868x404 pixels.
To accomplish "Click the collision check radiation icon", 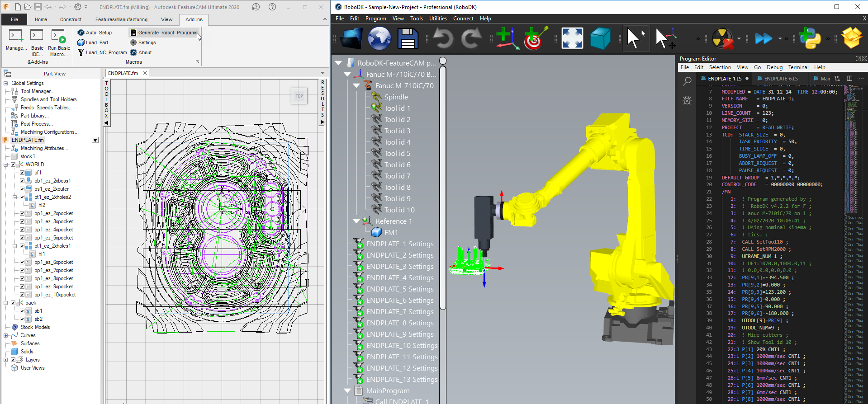I will (x=722, y=38).
